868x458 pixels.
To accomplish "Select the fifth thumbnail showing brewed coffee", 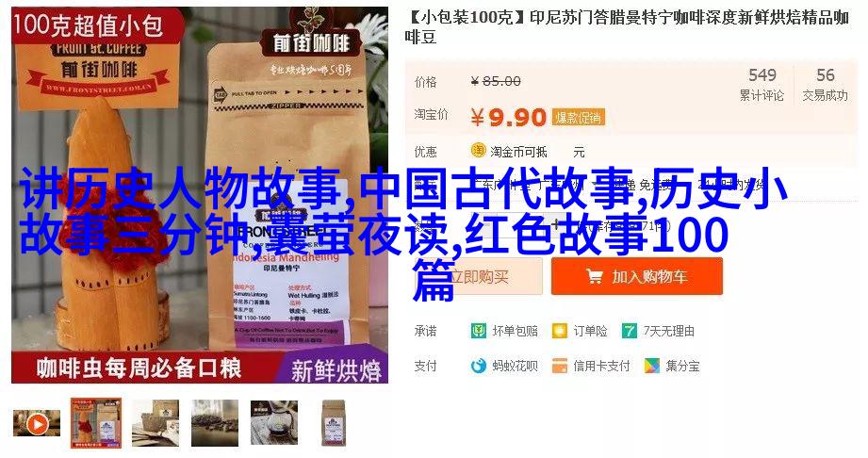I will (x=274, y=423).
